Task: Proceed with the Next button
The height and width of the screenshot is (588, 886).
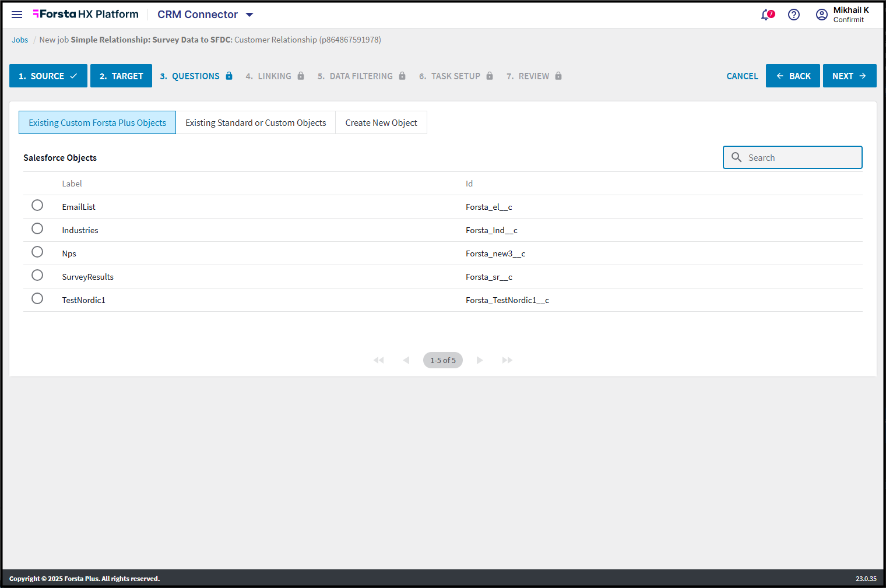Action: coord(850,76)
